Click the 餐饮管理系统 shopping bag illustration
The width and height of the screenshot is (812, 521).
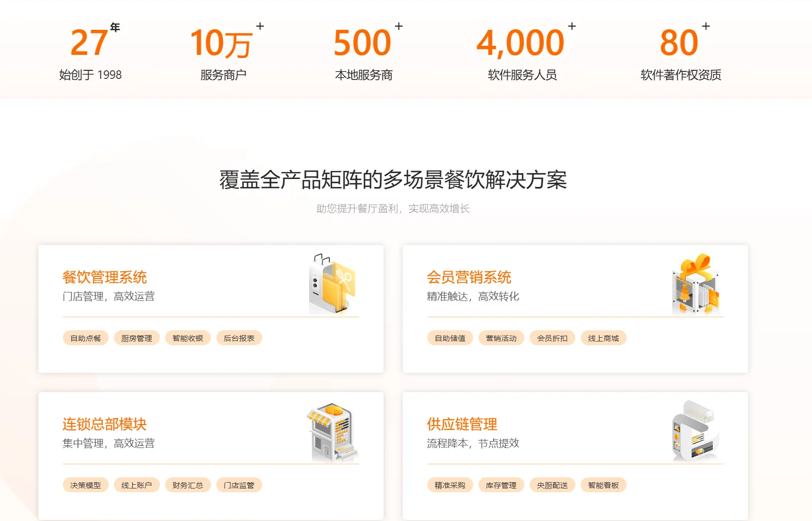pos(332,284)
